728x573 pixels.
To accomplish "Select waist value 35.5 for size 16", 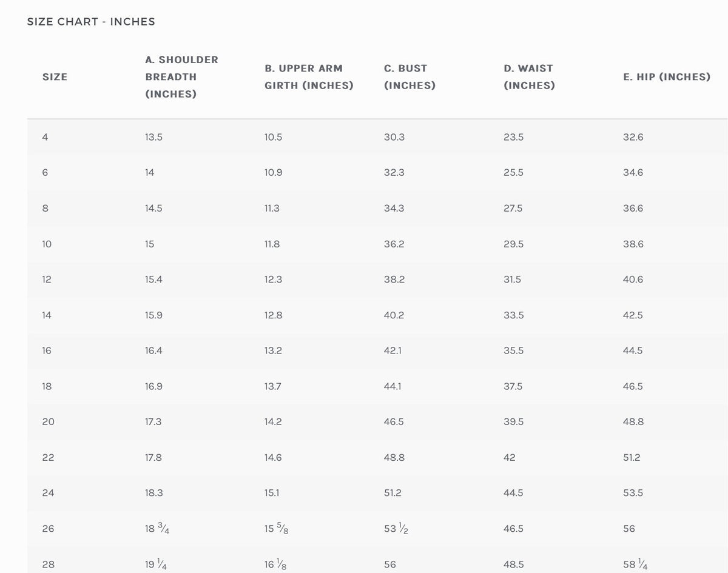I will [513, 350].
